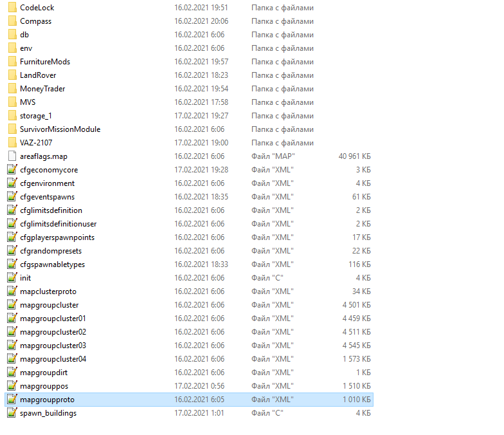Click the 17.02.2021 0:56 date of mapgrouppos
504x435 pixels.
tap(199, 386)
